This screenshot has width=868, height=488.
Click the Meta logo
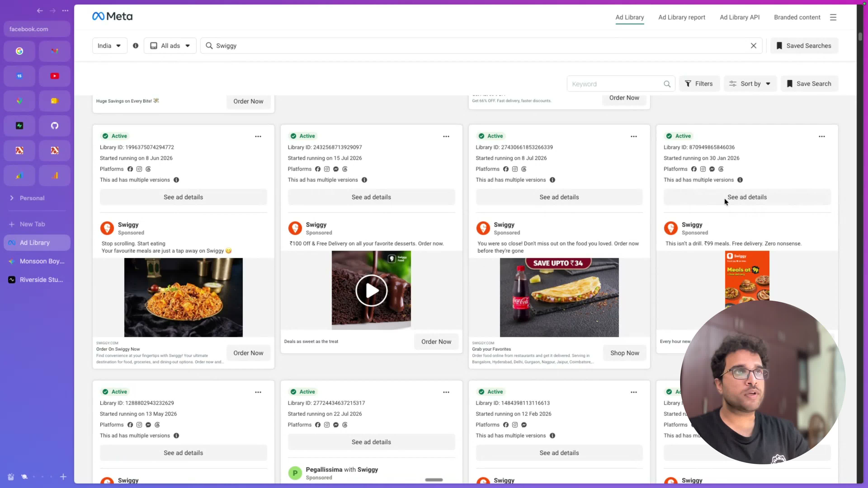point(113,16)
